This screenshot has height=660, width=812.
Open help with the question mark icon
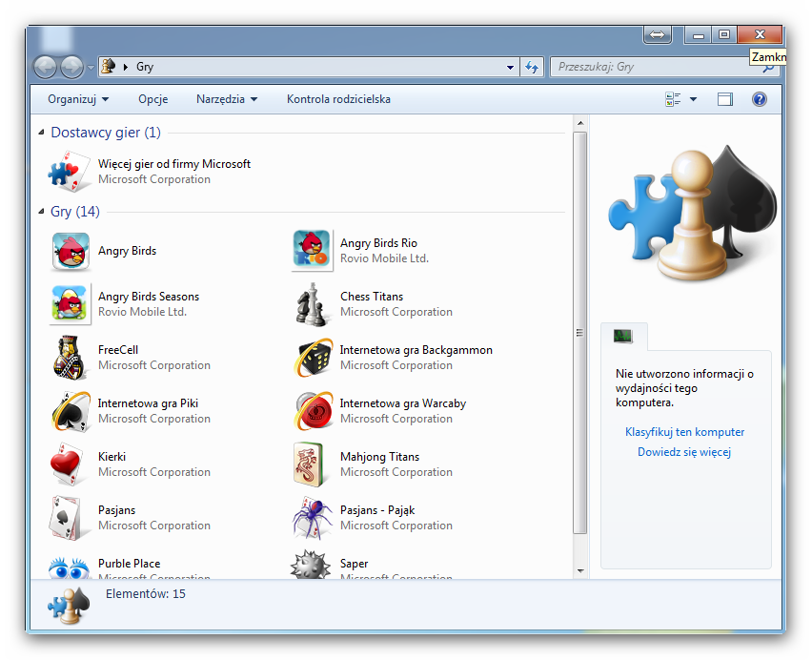[x=760, y=99]
